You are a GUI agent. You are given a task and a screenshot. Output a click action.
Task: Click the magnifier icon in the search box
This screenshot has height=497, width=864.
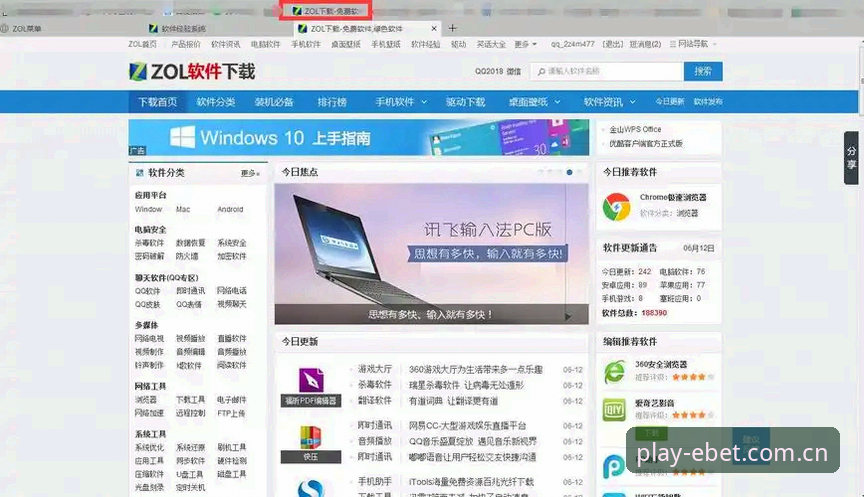[541, 72]
